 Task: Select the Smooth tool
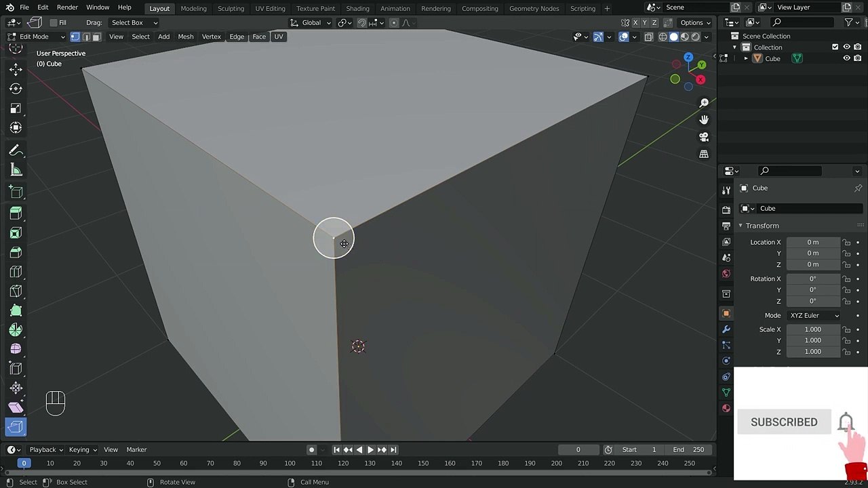16,349
